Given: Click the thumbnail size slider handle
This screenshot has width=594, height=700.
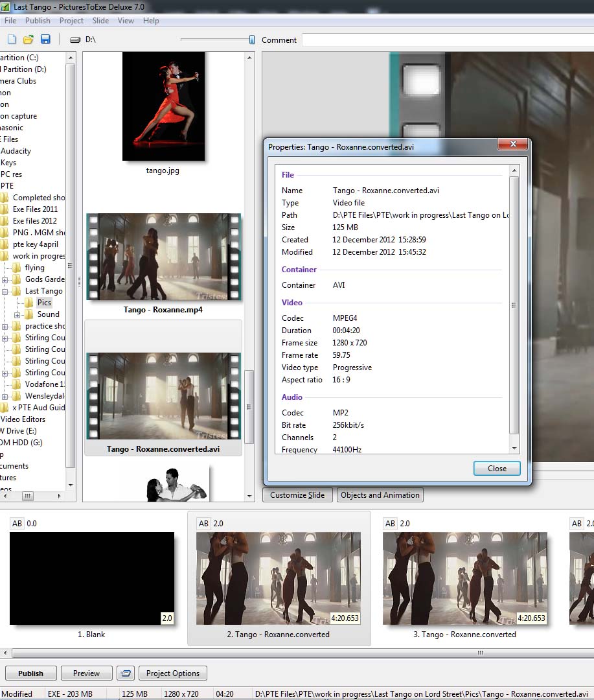Looking at the screenshot, I should pyautogui.click(x=252, y=40).
